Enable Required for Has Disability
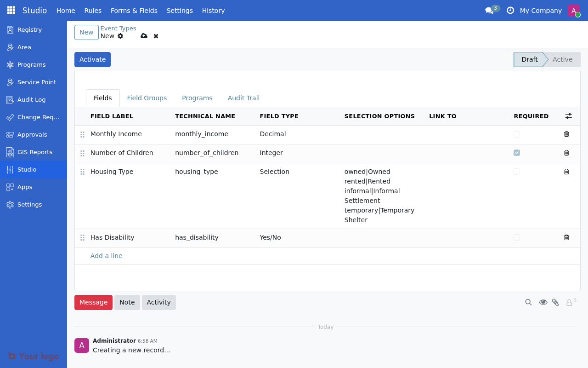Screen dimensions: 588x368 [x=517, y=237]
